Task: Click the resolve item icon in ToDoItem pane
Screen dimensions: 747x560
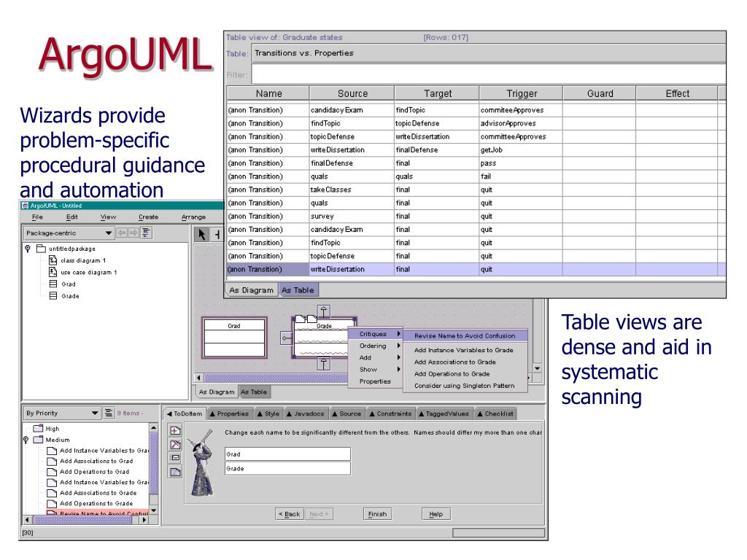Action: 175,444
